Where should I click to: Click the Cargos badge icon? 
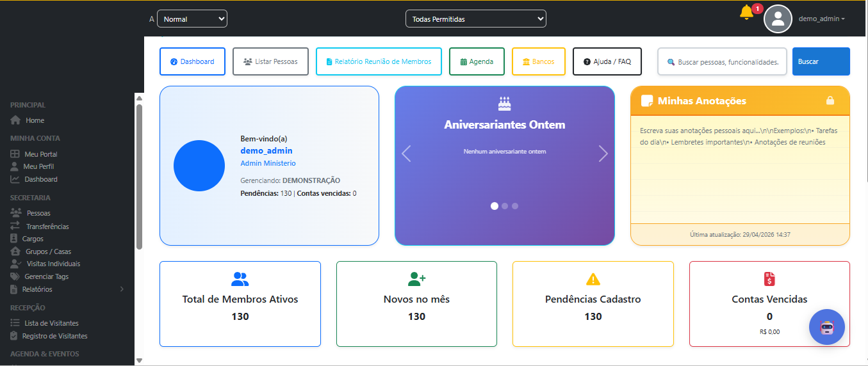point(14,239)
